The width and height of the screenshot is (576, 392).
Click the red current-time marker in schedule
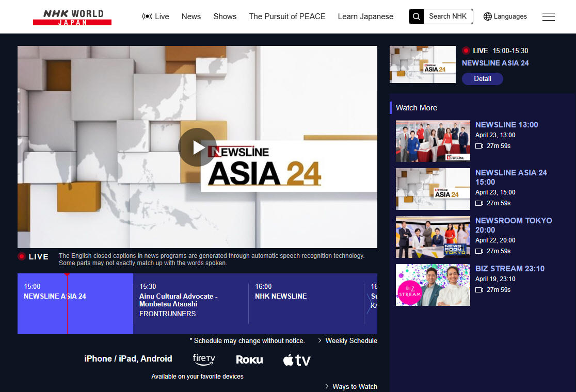click(x=67, y=303)
